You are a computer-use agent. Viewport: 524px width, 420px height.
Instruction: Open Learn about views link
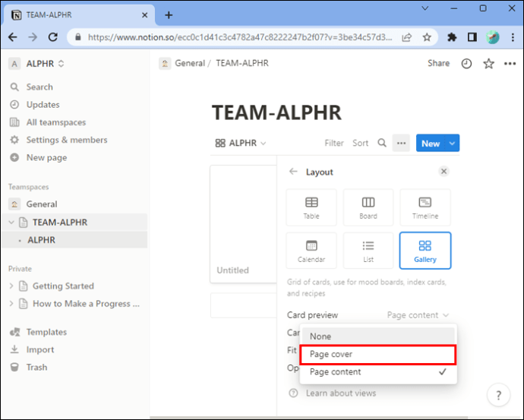(x=341, y=393)
